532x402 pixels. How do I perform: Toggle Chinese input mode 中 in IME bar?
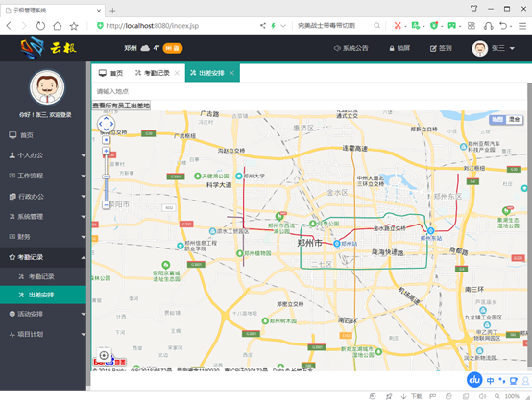[491, 381]
